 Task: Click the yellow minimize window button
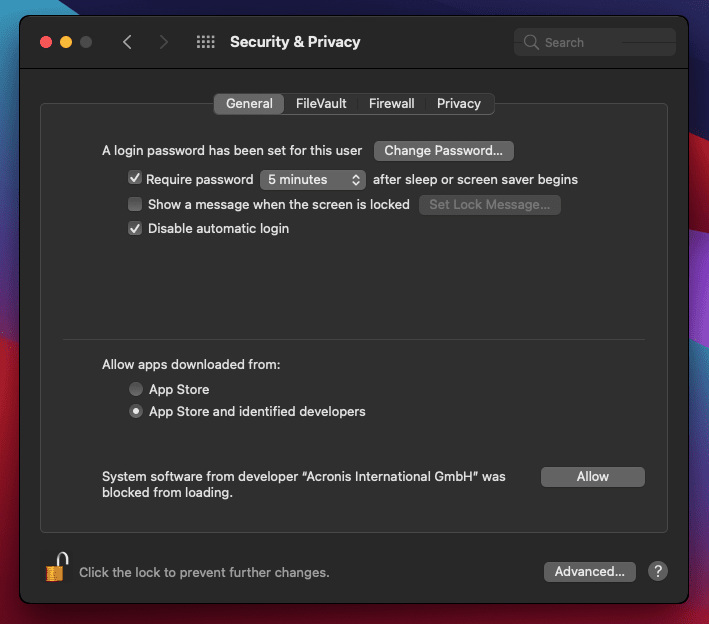(66, 42)
